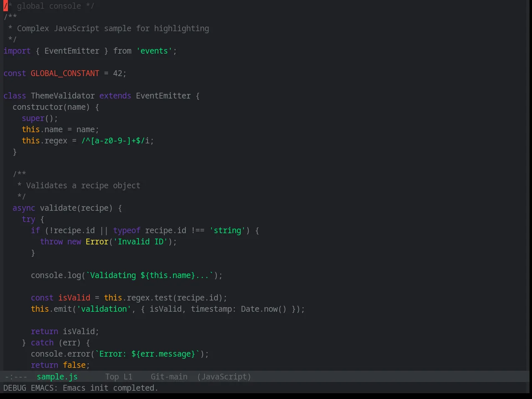Viewport: 532px width, 399px height.
Task: Click the 'Invalid ID' string
Action: coord(140,241)
